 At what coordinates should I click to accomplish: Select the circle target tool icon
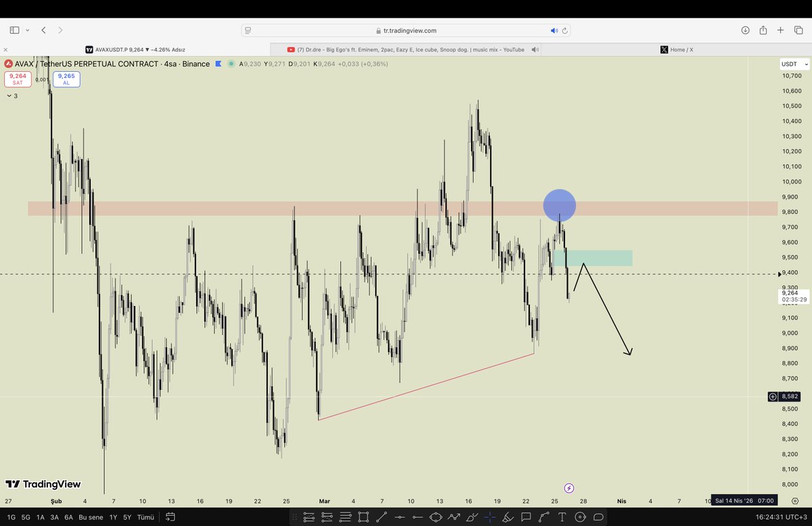click(580, 517)
